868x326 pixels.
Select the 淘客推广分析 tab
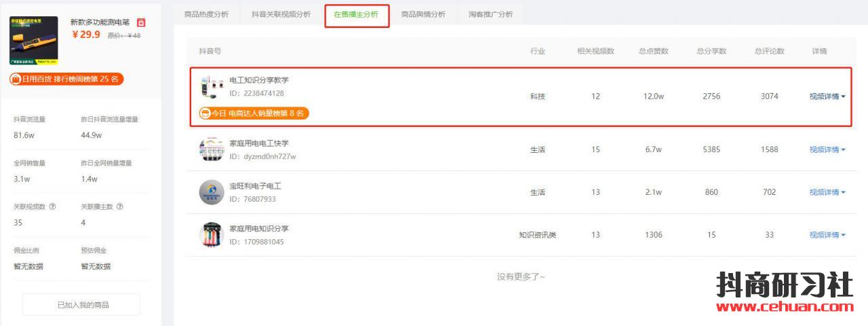click(490, 14)
